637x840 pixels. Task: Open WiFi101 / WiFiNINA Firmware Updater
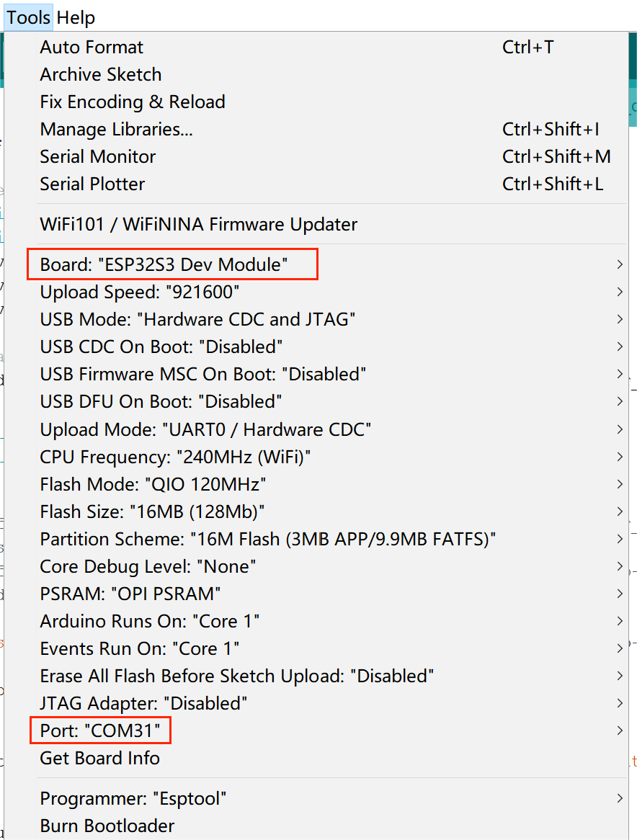coord(332,224)
